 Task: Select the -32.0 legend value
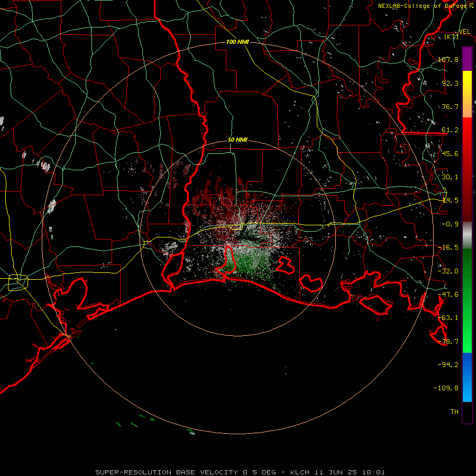[448, 271]
